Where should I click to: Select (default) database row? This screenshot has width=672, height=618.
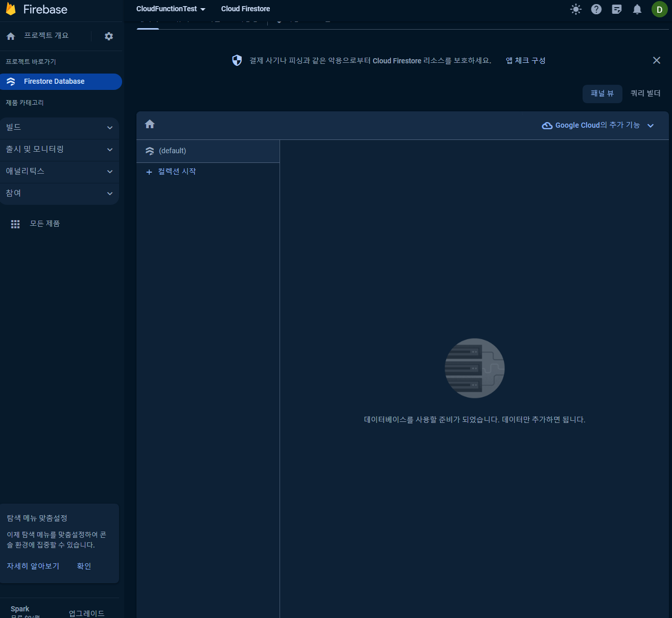(x=208, y=151)
